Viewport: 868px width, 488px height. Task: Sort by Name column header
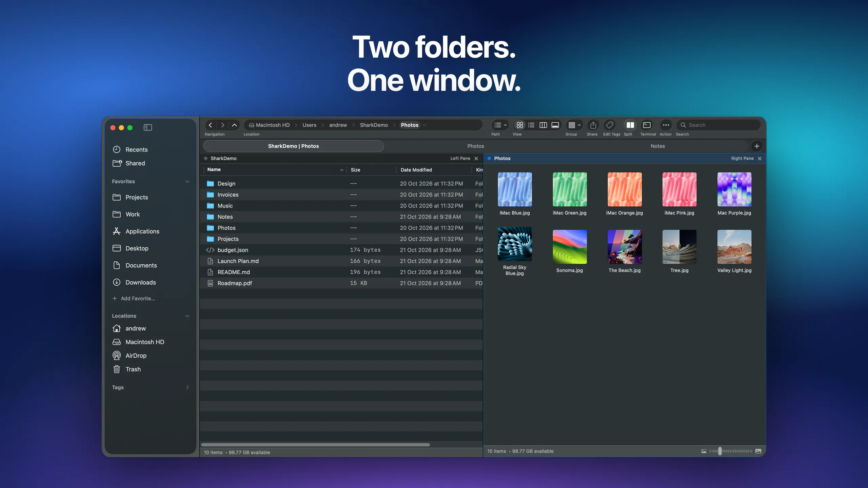(275, 169)
